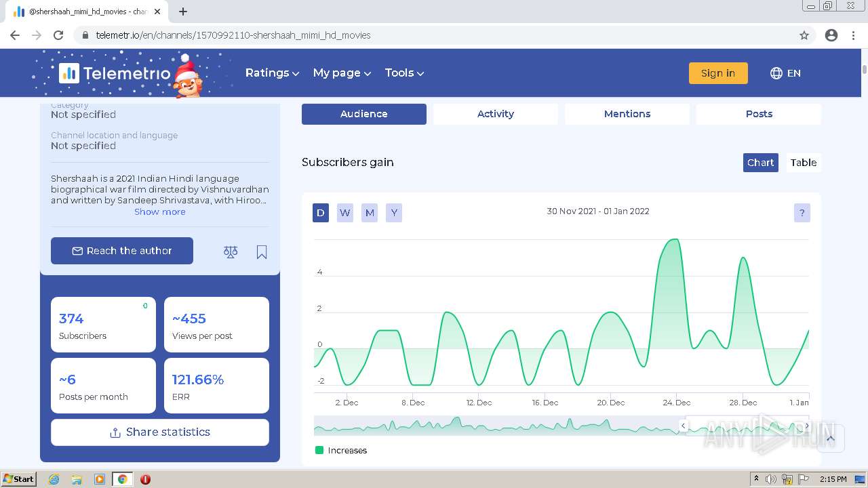Click the 121.66% ERR card

216,386
